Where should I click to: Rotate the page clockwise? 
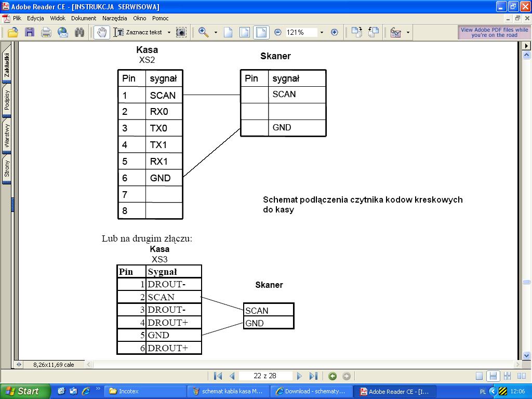[x=356, y=32]
